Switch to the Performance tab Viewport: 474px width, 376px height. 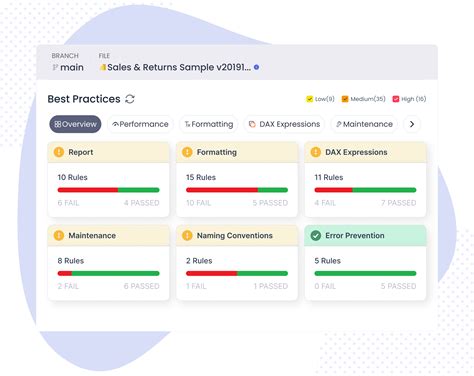coord(140,124)
